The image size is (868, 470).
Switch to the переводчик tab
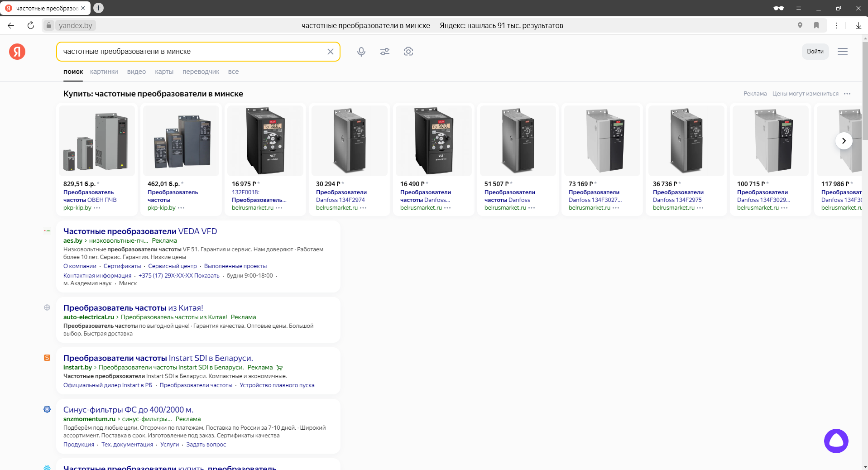tap(201, 72)
